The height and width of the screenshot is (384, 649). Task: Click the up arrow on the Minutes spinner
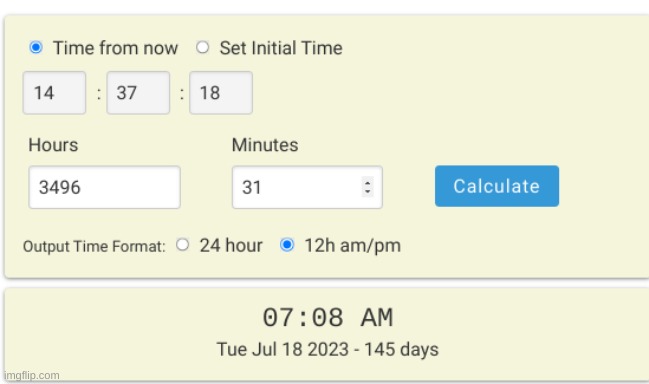pos(368,182)
